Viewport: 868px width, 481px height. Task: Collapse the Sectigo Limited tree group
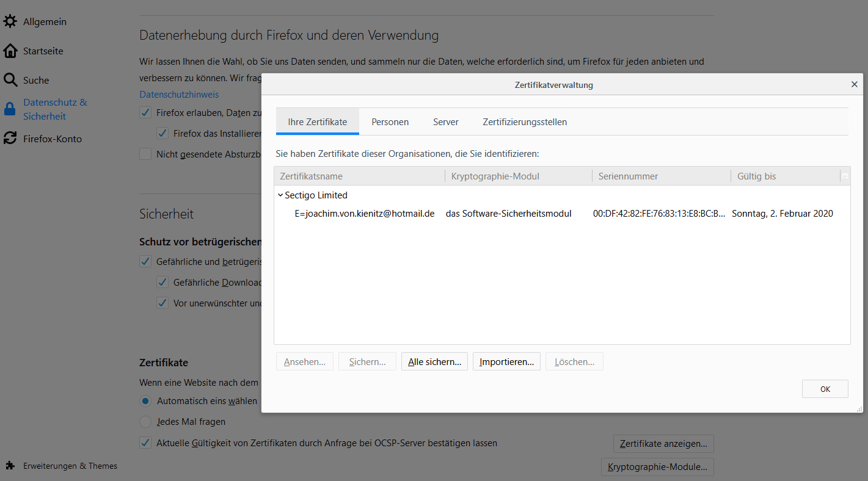[280, 195]
